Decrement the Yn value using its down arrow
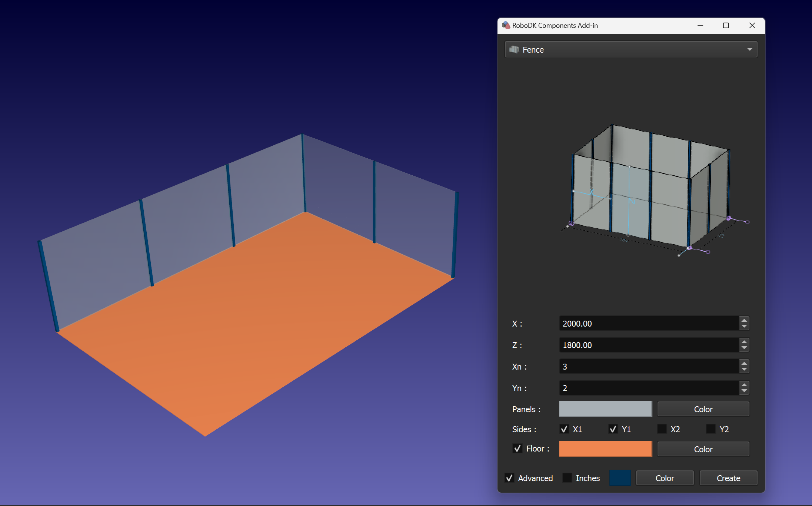The image size is (812, 506). [x=744, y=391]
